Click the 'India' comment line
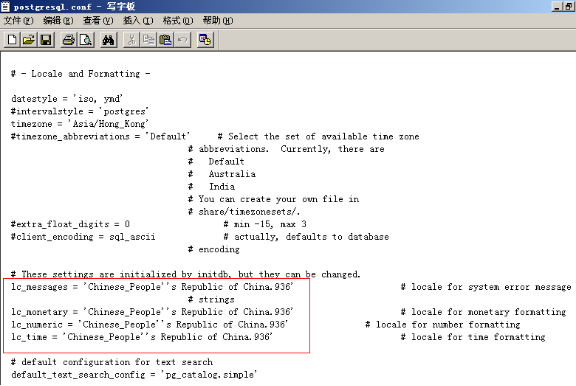The width and height of the screenshot is (576, 386). (x=212, y=187)
